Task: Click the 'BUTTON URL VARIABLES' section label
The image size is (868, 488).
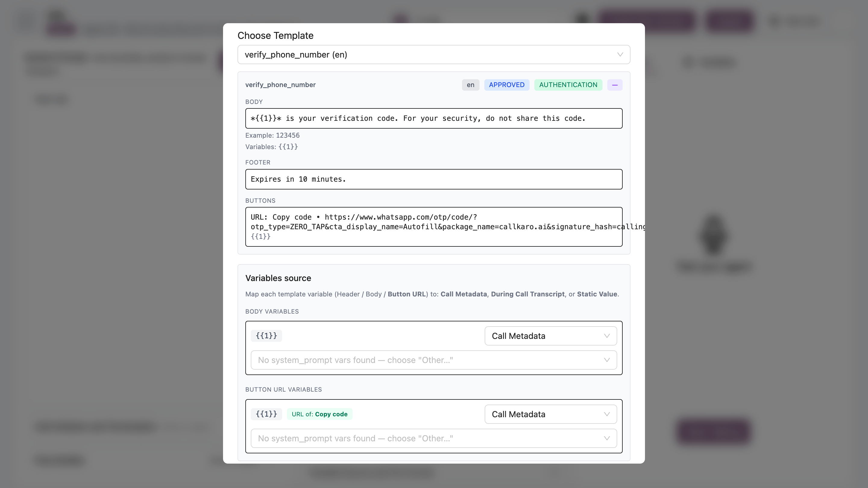Action: click(x=283, y=390)
